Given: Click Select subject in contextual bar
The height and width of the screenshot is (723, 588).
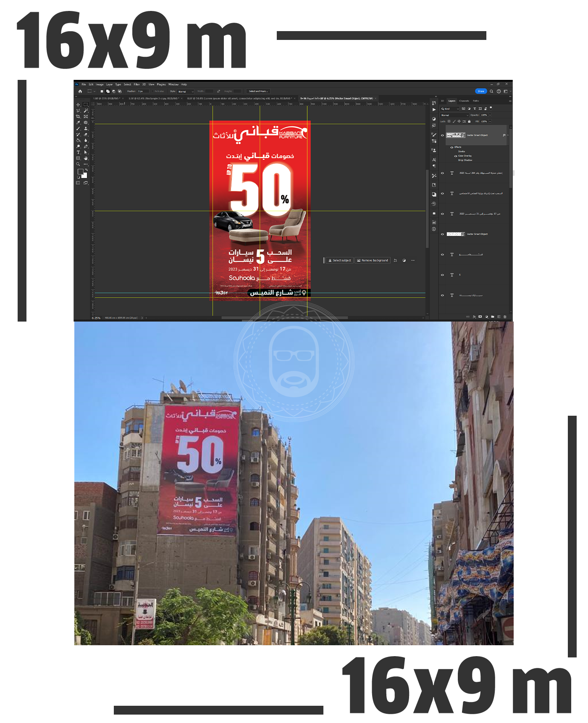Looking at the screenshot, I should tap(339, 260).
